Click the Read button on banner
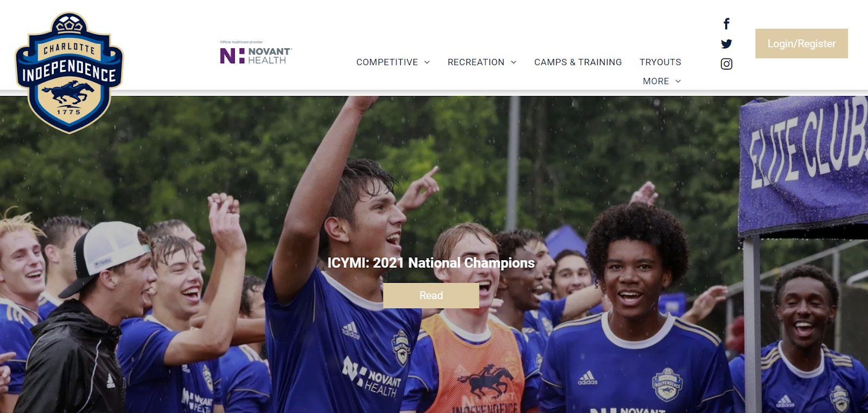The height and width of the screenshot is (413, 868). (431, 295)
